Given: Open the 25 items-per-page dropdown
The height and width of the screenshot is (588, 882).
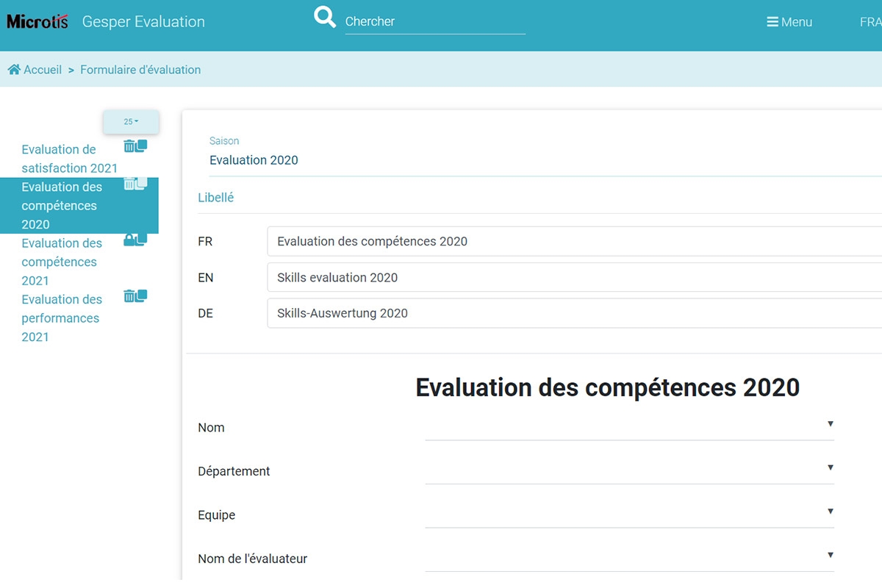Looking at the screenshot, I should pyautogui.click(x=131, y=122).
